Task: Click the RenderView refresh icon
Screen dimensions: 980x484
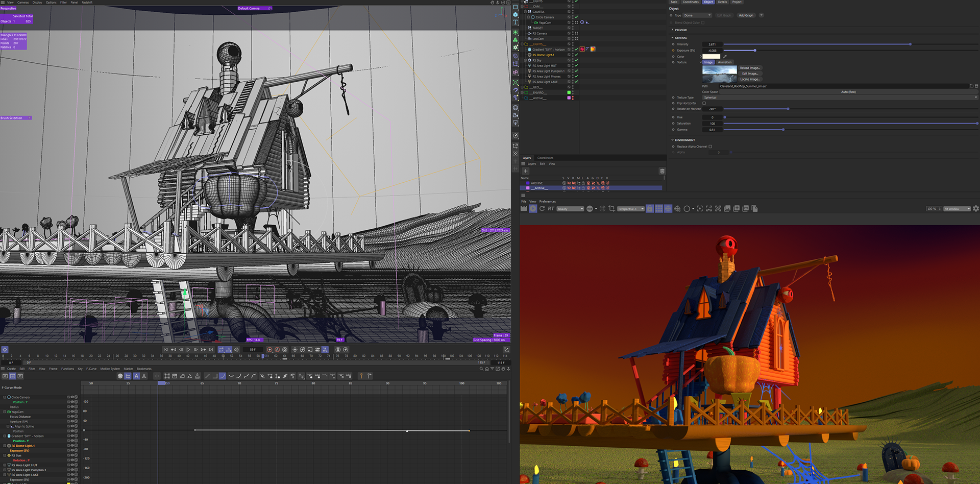Action: pos(542,209)
